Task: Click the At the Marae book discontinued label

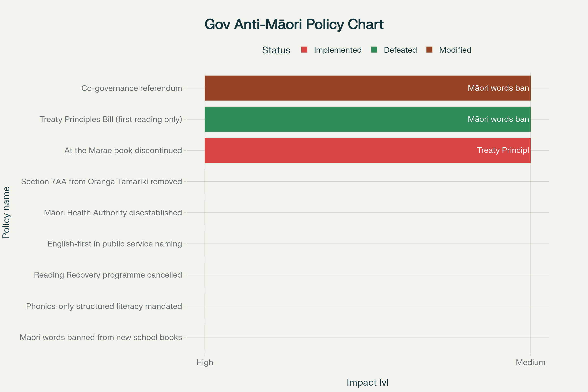Action: pos(123,150)
